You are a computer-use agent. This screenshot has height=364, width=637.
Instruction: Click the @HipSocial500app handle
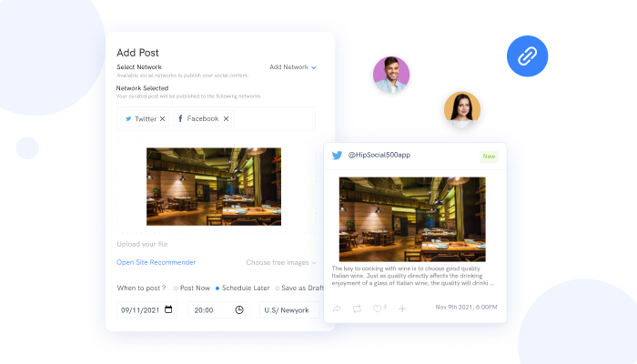tap(379, 155)
